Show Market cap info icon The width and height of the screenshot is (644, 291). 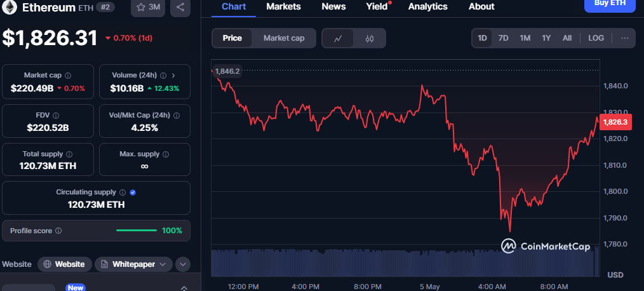tap(68, 76)
